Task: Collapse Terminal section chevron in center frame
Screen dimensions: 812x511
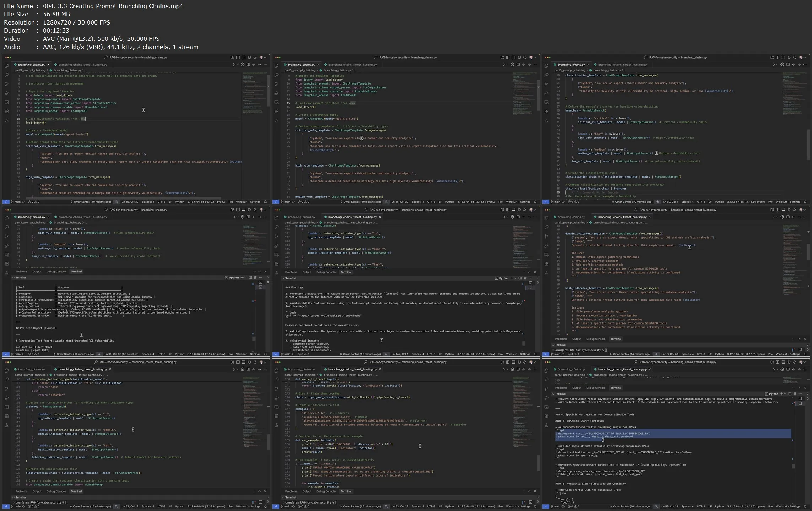Action: click(x=283, y=278)
